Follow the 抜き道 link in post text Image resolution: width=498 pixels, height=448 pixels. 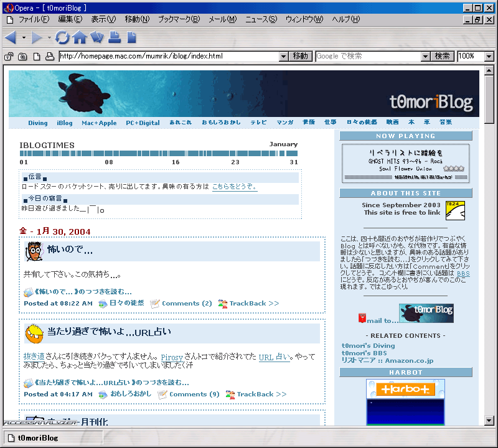(x=34, y=357)
